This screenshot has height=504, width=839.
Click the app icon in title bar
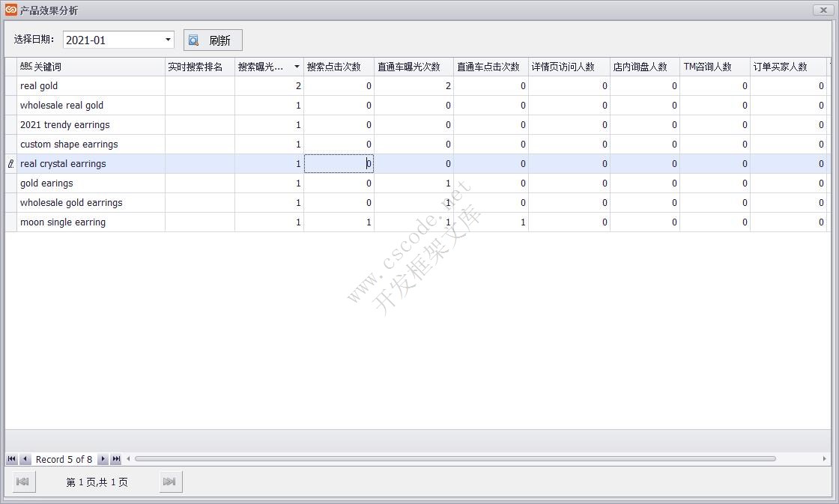click(10, 10)
